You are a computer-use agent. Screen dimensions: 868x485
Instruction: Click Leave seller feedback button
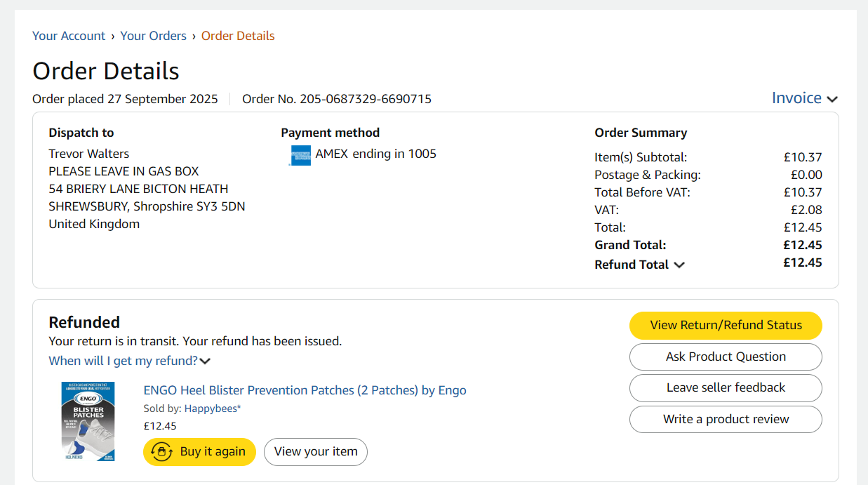click(x=726, y=387)
